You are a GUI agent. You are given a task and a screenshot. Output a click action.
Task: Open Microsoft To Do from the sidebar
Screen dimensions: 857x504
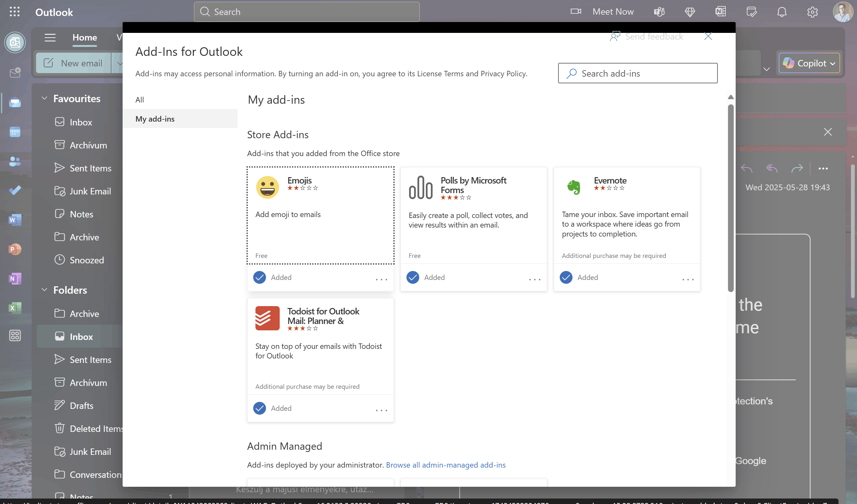[15, 190]
